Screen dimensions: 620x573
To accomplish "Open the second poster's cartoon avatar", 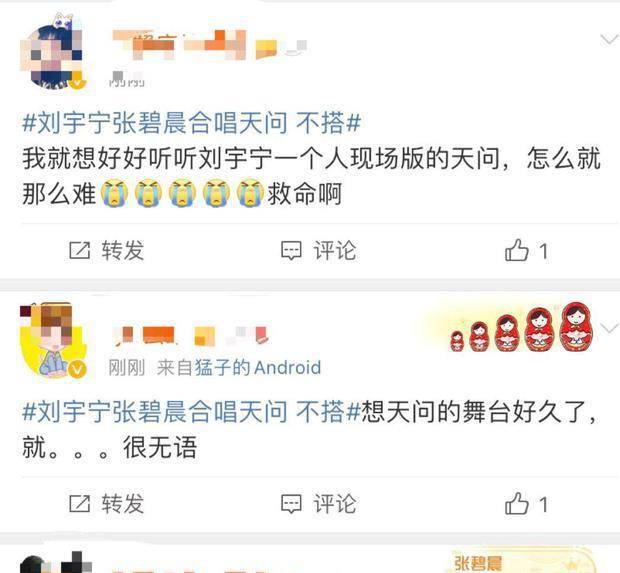I will pos(52,341).
